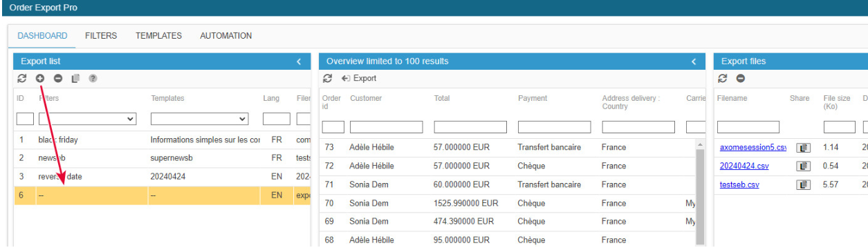868x250 pixels.
Task: Select order 71 row by Sonia Dem
Action: (x=507, y=184)
